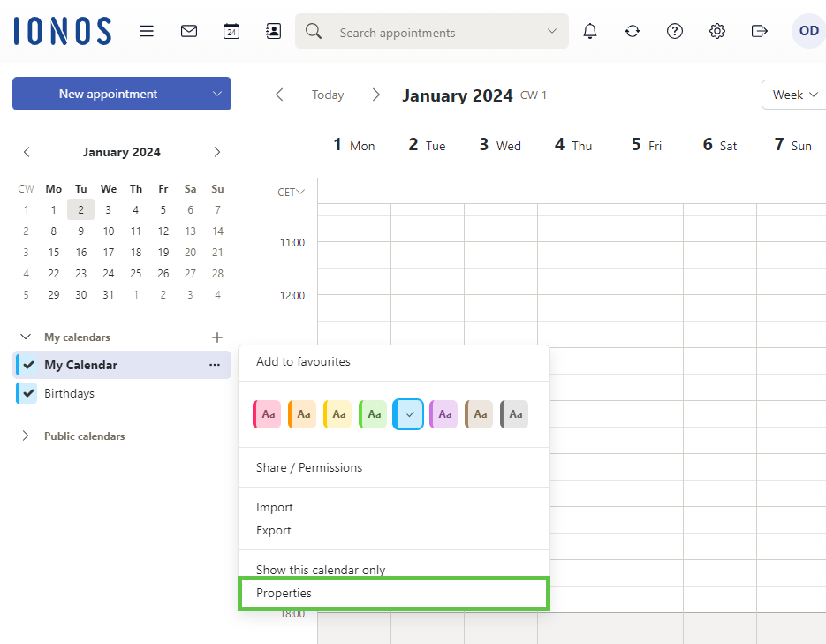The image size is (826, 644).
Task: Toggle Birthdays calendar checkbox
Action: pos(28,393)
